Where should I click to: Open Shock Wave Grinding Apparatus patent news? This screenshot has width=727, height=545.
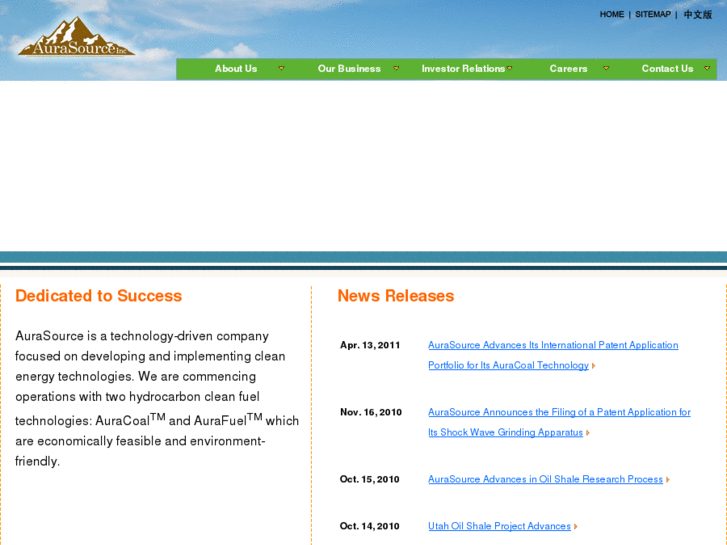(559, 422)
